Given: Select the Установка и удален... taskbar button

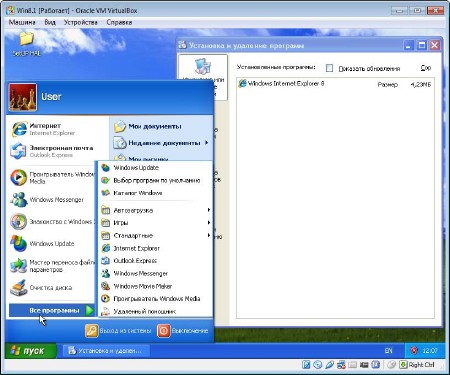Looking at the screenshot, I should click(106, 351).
